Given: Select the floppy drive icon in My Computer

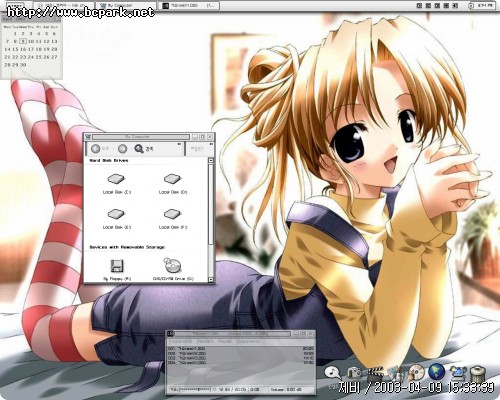Looking at the screenshot, I should coord(117,266).
